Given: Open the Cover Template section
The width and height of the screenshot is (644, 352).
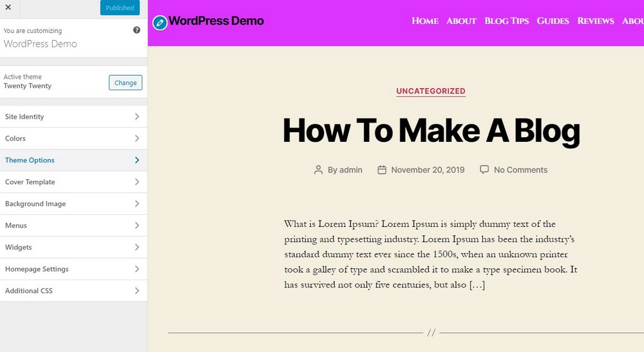Looking at the screenshot, I should point(73,182).
